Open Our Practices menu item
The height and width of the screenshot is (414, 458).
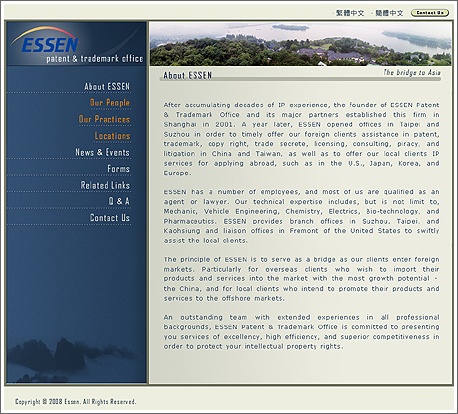(x=104, y=119)
